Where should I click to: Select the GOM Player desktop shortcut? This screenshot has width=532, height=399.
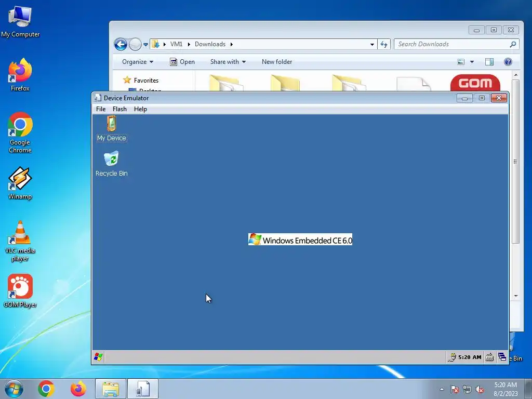coord(20,291)
